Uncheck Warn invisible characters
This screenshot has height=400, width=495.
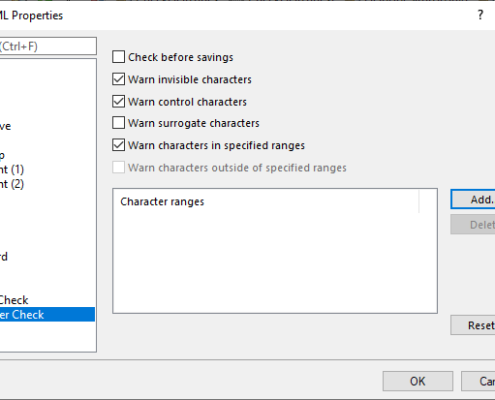point(119,79)
